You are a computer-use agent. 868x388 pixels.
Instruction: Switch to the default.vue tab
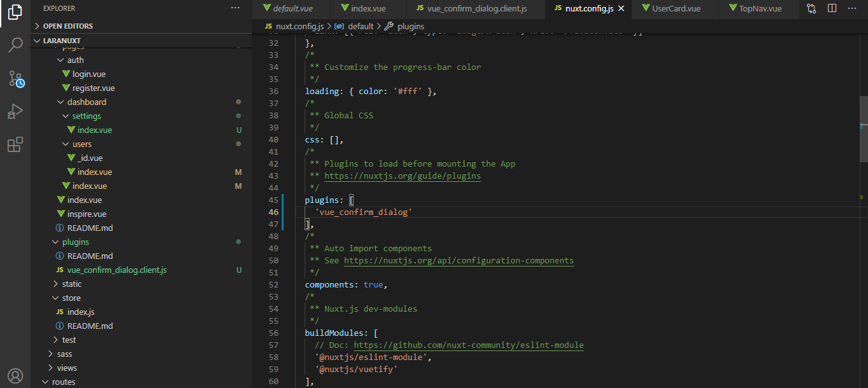click(x=291, y=8)
